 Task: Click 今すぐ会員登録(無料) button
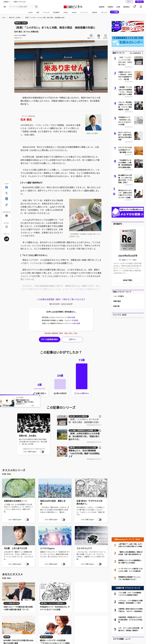(49, 339)
